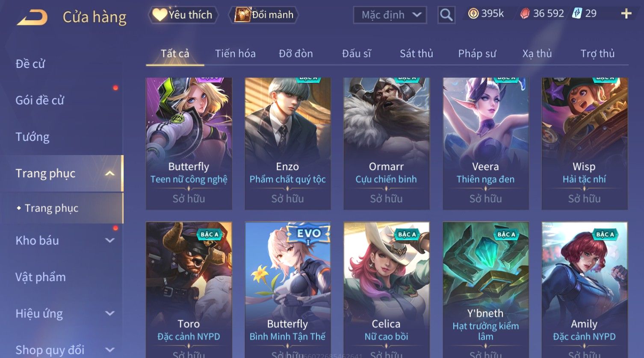Open Tướng in the sidebar
The width and height of the screenshot is (644, 358).
click(x=32, y=137)
